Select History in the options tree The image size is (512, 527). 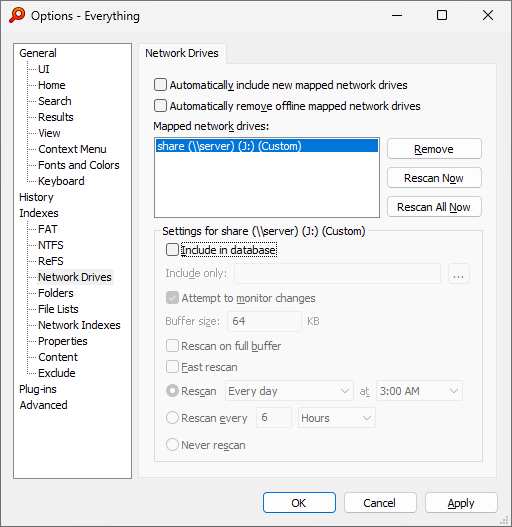[36, 197]
